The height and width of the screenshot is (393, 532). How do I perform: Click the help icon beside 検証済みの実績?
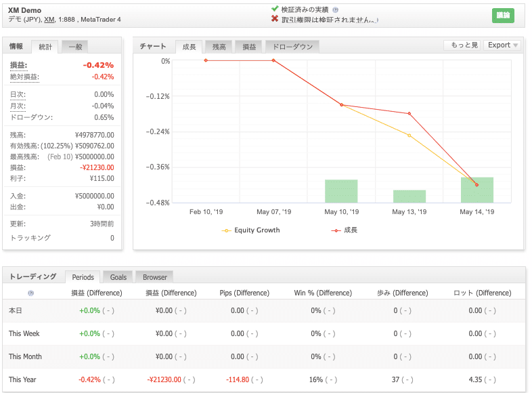[x=335, y=10]
